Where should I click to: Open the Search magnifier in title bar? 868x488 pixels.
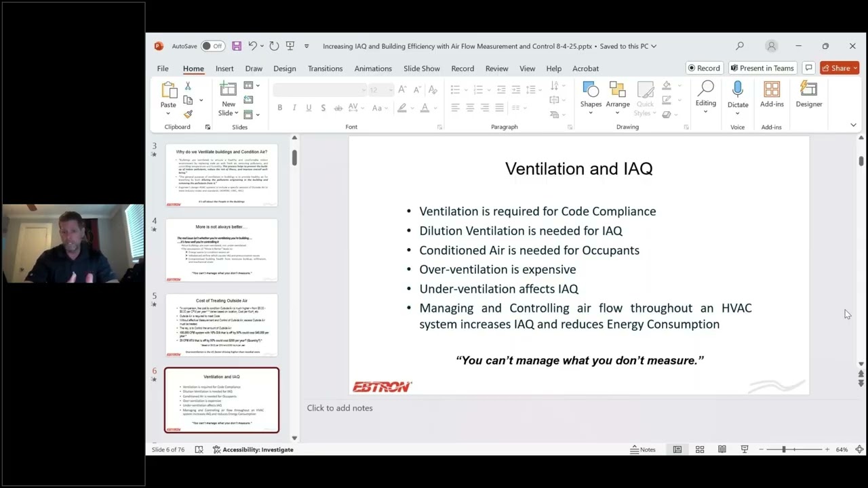point(740,46)
